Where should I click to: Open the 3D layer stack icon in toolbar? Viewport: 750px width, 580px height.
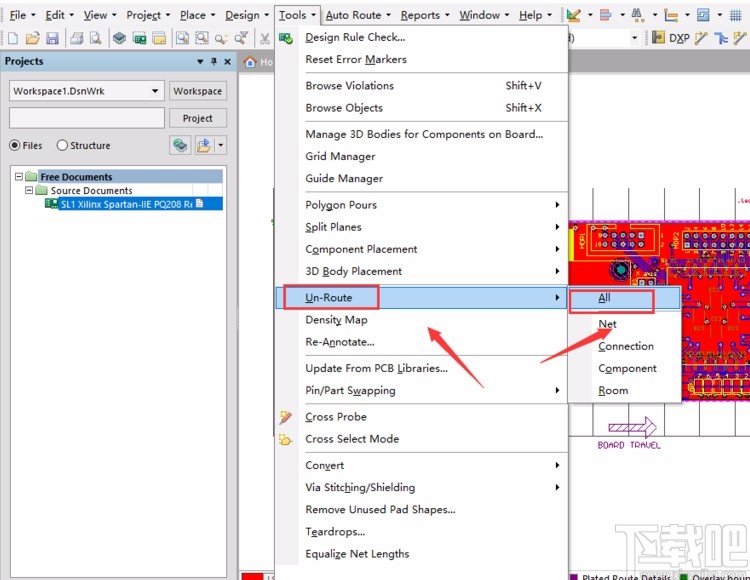pos(120,38)
